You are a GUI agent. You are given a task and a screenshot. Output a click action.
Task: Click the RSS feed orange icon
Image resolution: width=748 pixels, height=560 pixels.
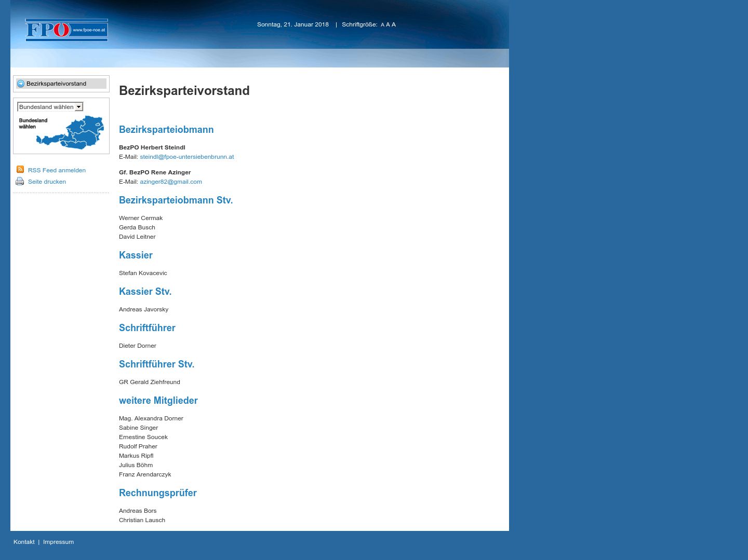20,170
